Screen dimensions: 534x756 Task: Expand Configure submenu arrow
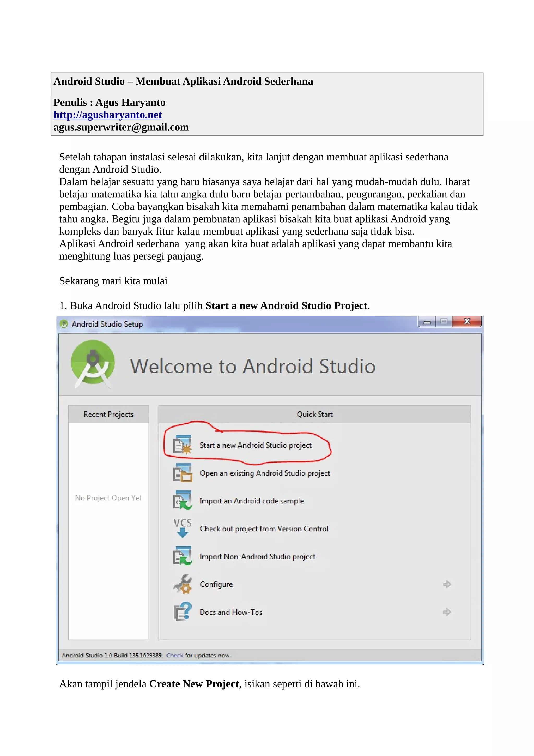pyautogui.click(x=447, y=584)
